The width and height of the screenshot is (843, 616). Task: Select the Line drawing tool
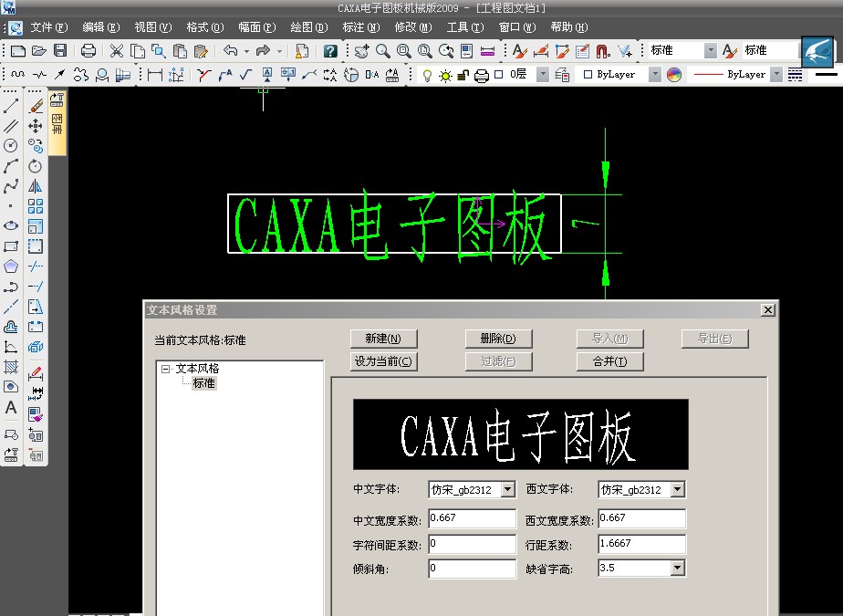(11, 106)
